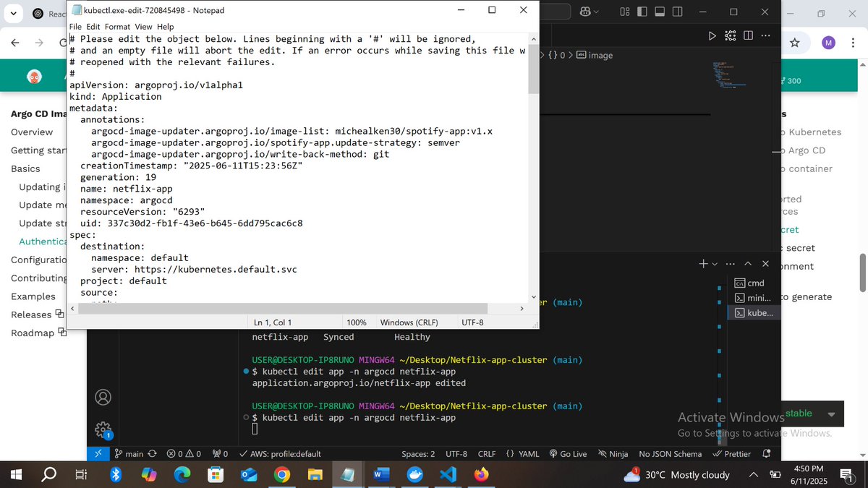Click the Ninja item in status bar

613,454
